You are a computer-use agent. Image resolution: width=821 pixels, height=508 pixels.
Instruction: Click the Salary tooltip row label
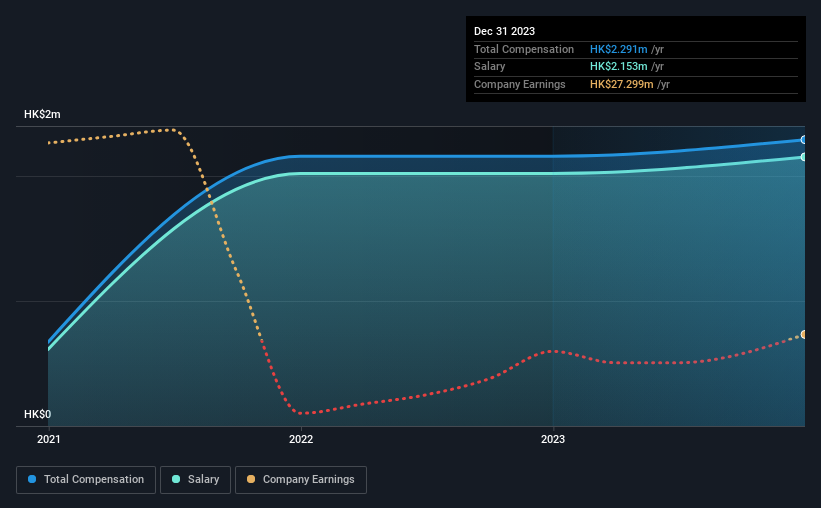tap(490, 67)
